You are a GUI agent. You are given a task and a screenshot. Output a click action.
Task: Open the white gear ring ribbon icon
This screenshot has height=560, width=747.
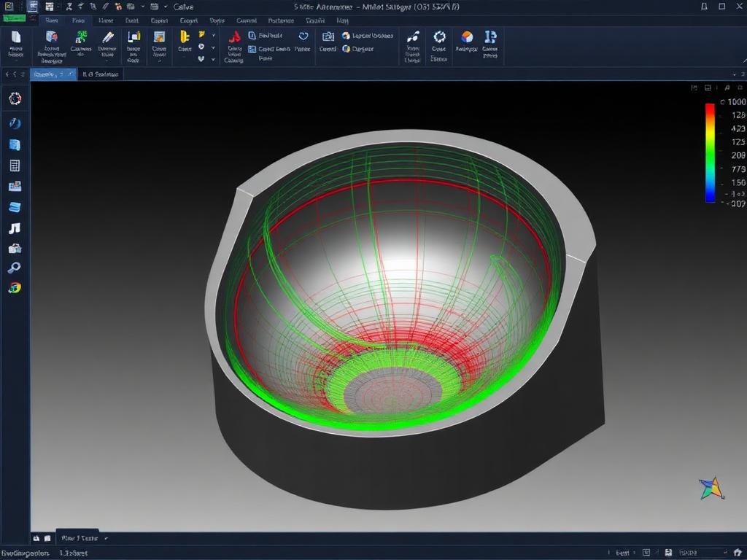pos(439,36)
